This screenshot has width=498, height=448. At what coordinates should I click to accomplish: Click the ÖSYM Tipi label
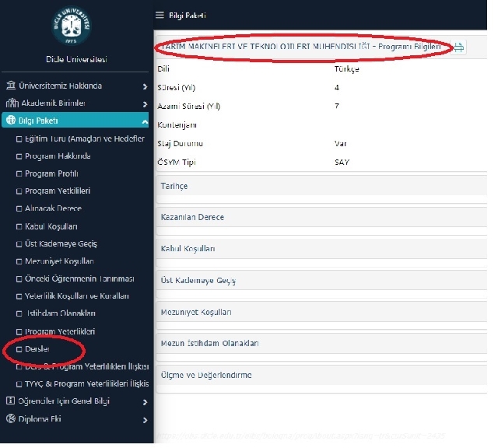pyautogui.click(x=177, y=163)
